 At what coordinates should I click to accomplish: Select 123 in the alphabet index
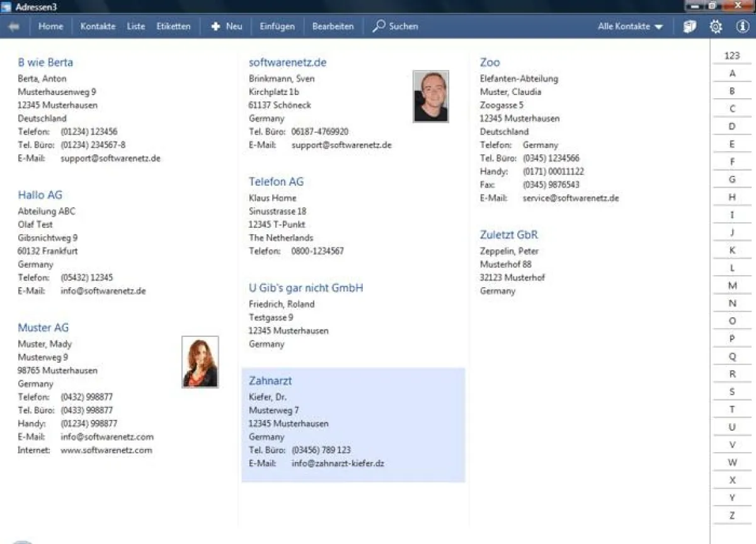pos(731,55)
